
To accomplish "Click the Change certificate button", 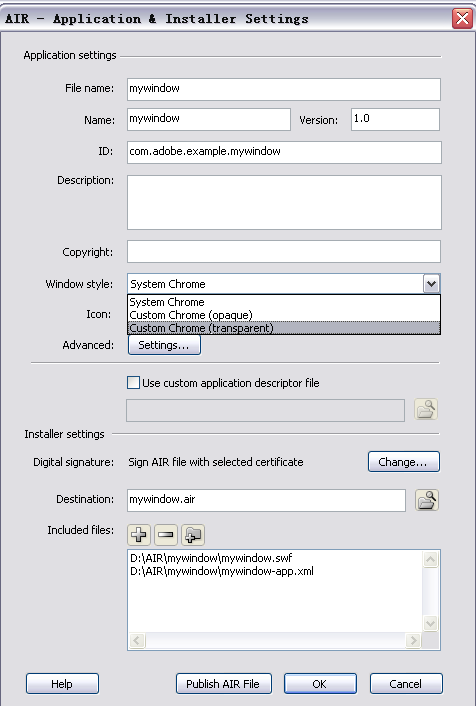I will point(403,462).
